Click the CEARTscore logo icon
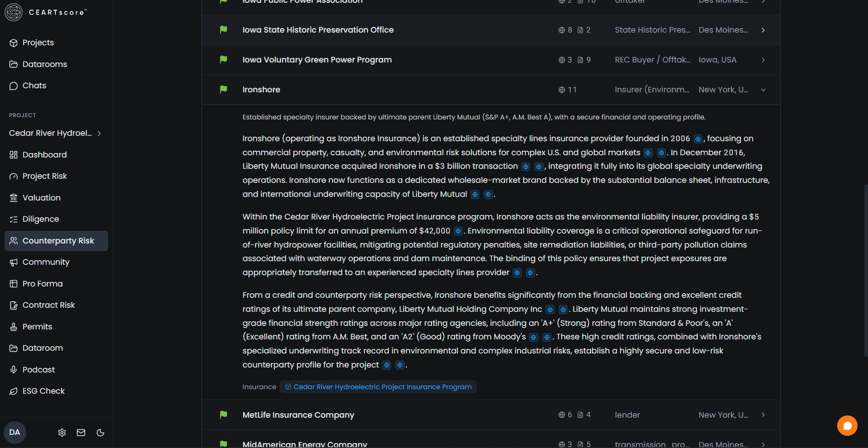 coord(14,12)
